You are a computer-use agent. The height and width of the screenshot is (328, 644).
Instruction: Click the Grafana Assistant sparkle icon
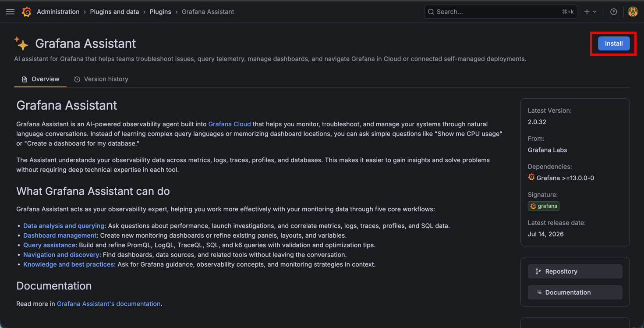21,43
